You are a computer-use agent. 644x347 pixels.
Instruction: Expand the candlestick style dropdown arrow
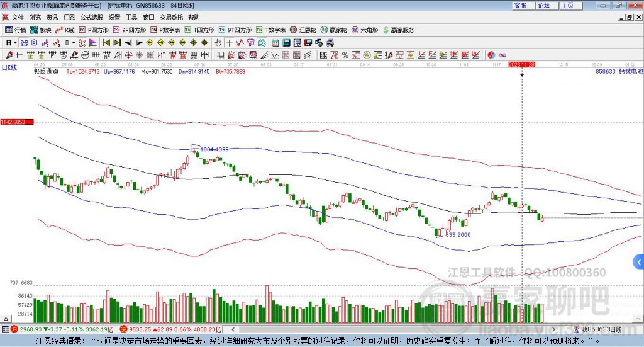pos(74,43)
